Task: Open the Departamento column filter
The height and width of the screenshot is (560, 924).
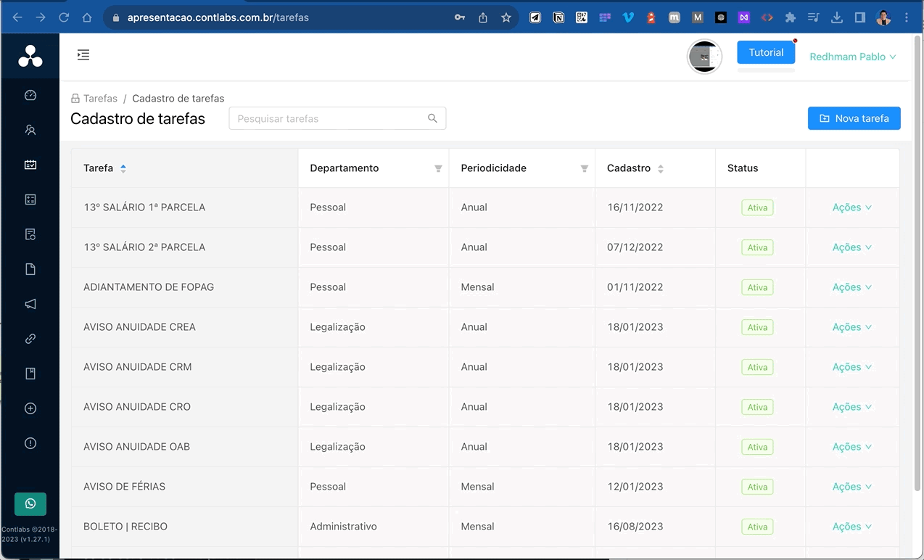Action: (x=438, y=168)
